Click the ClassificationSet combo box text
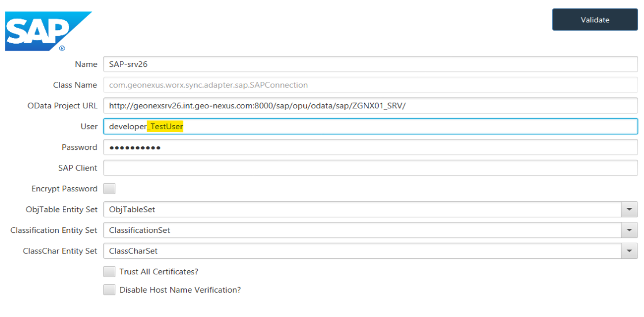The height and width of the screenshot is (317, 644). [140, 231]
